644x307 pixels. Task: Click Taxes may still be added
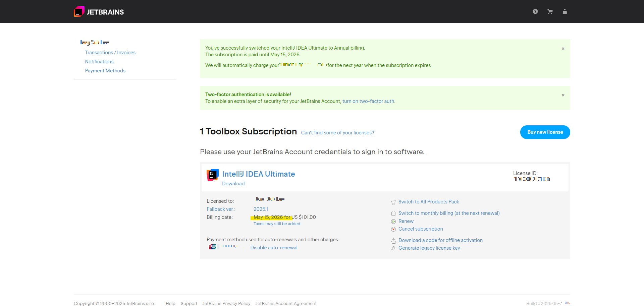coord(277,224)
